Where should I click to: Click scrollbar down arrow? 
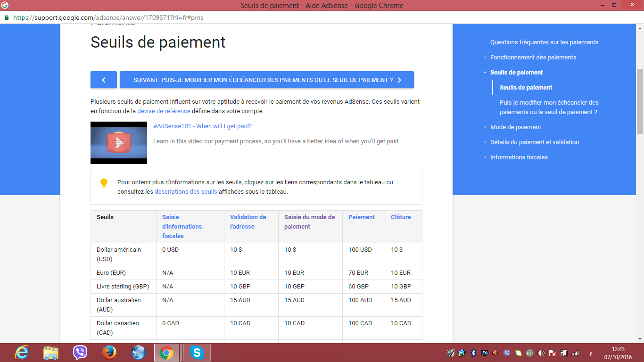pos(640,338)
